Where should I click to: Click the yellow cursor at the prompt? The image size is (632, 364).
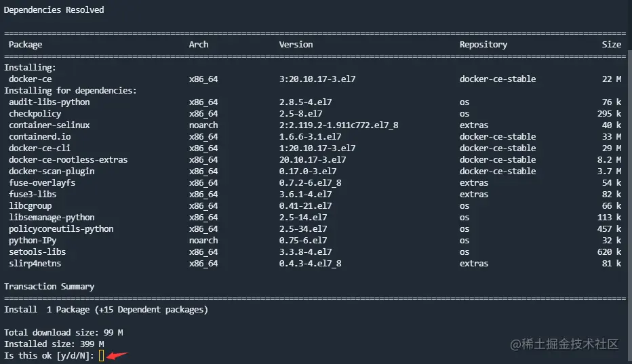[102, 355]
